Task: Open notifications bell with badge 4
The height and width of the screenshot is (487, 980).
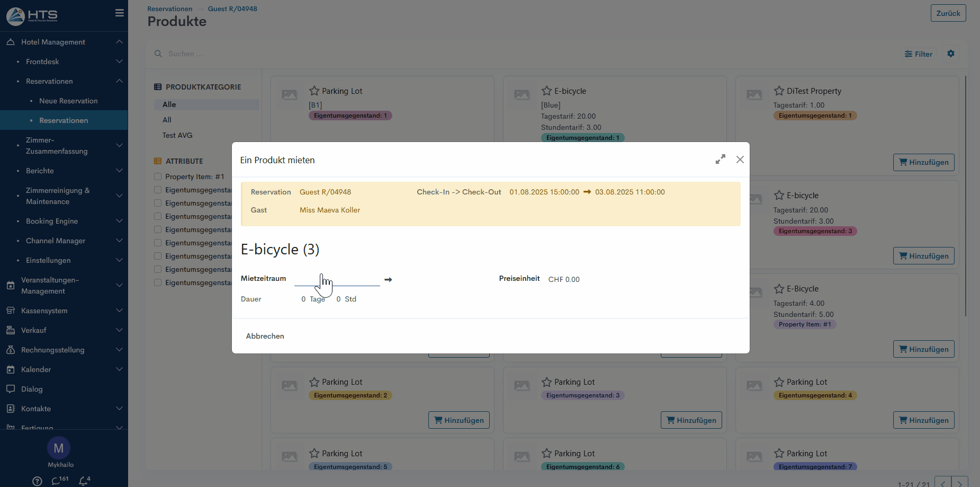Action: click(x=84, y=481)
